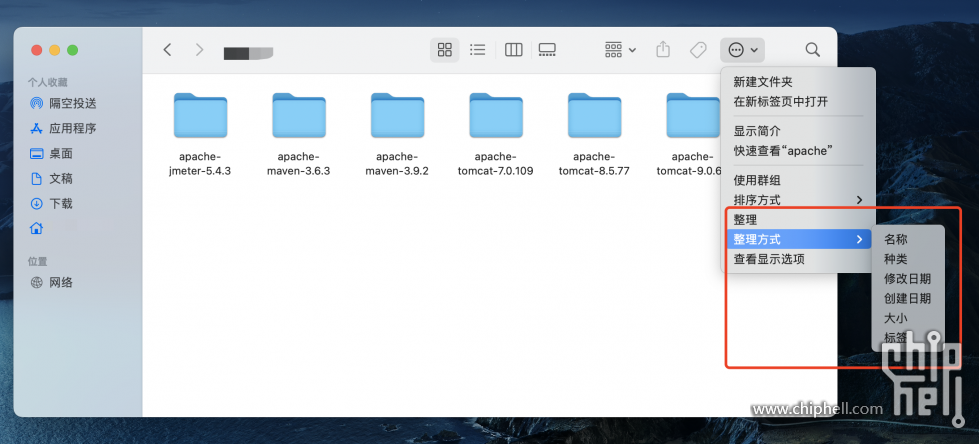Go back with the left chevron
The width and height of the screenshot is (979, 444).
(x=167, y=50)
